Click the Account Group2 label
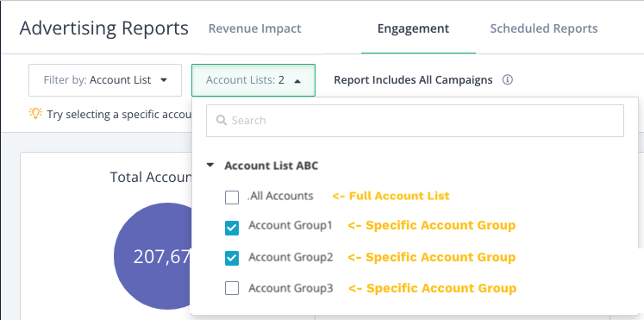Viewport: 644px width, 320px height. tap(291, 258)
